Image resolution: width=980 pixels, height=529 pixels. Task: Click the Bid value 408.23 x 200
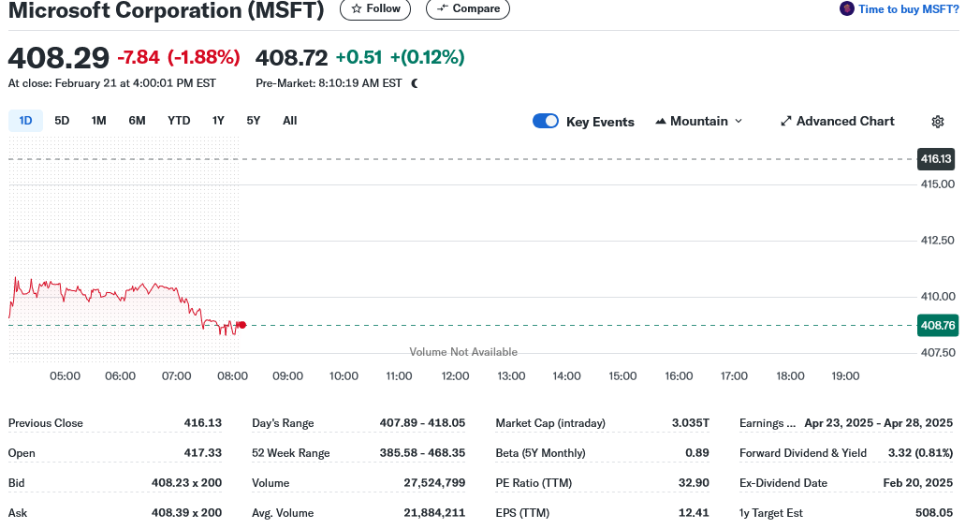(x=186, y=483)
